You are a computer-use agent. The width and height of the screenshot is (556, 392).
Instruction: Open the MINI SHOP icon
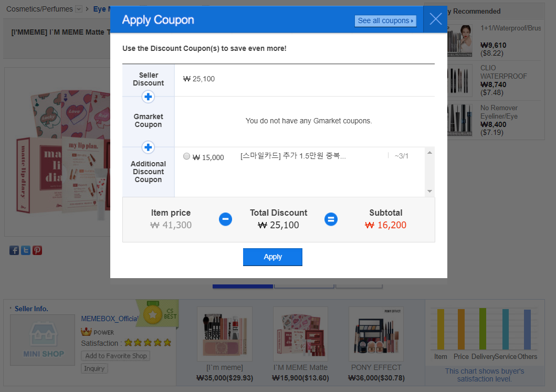(43, 340)
